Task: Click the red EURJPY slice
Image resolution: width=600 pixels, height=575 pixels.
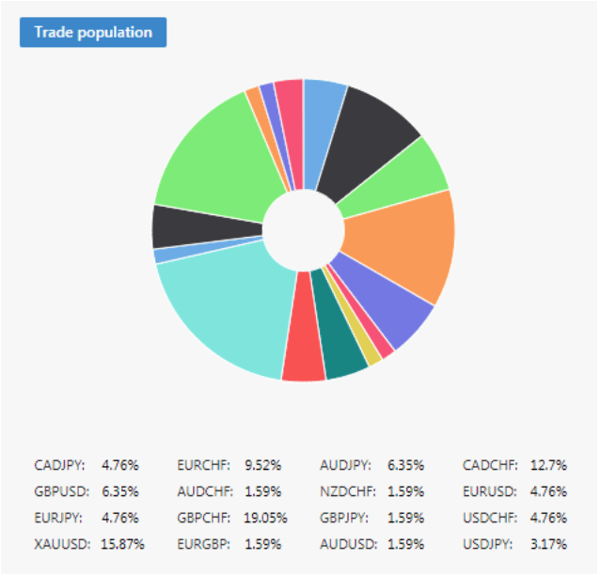Action: click(303, 360)
